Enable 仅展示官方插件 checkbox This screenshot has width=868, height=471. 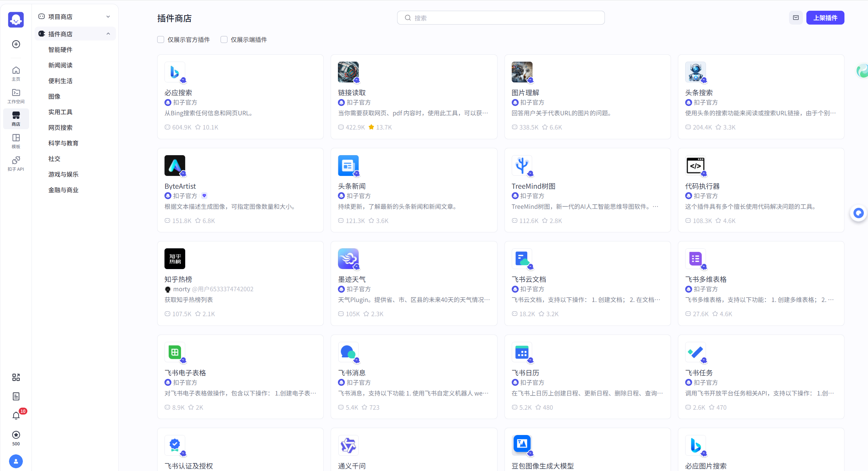[161, 39]
